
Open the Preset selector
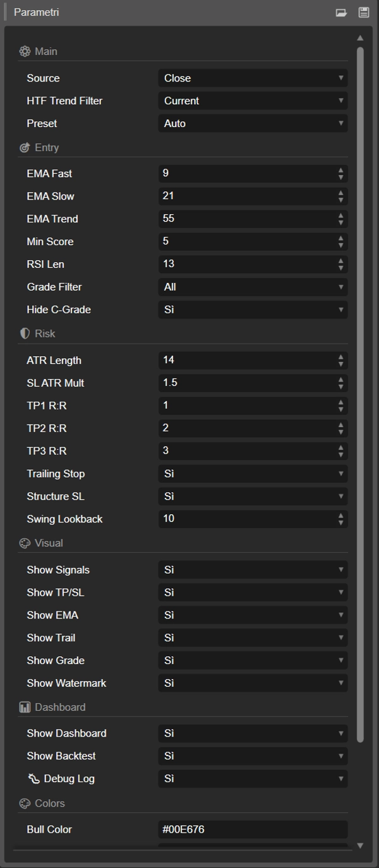[251, 123]
